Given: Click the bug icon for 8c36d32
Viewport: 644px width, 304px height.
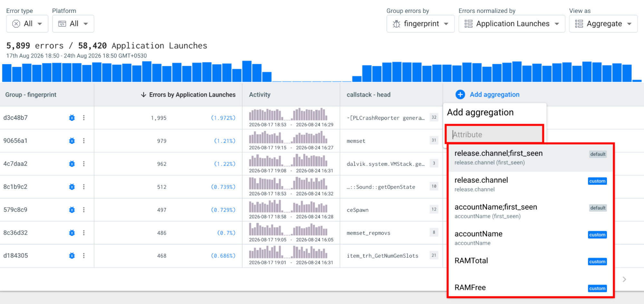Looking at the screenshot, I should pyautogui.click(x=72, y=233).
